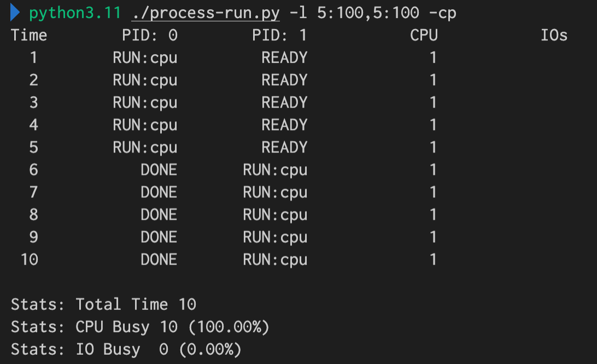Click the Time column header
The height and width of the screenshot is (364, 597).
tap(29, 36)
